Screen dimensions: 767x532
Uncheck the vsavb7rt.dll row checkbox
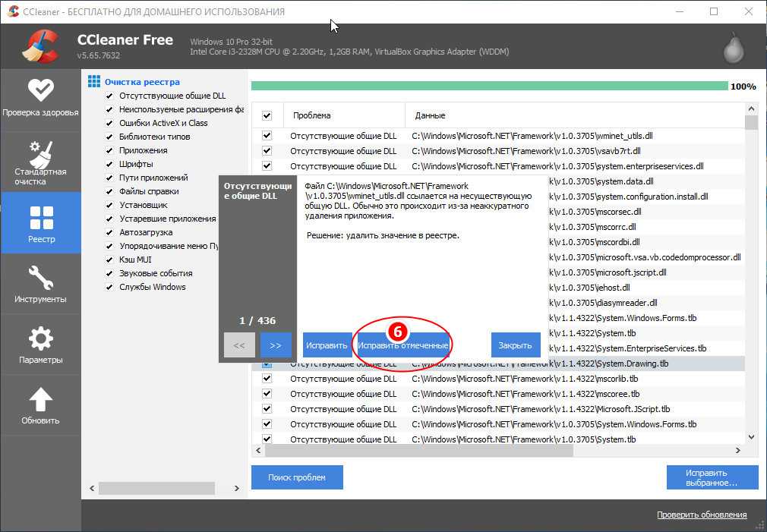point(267,150)
